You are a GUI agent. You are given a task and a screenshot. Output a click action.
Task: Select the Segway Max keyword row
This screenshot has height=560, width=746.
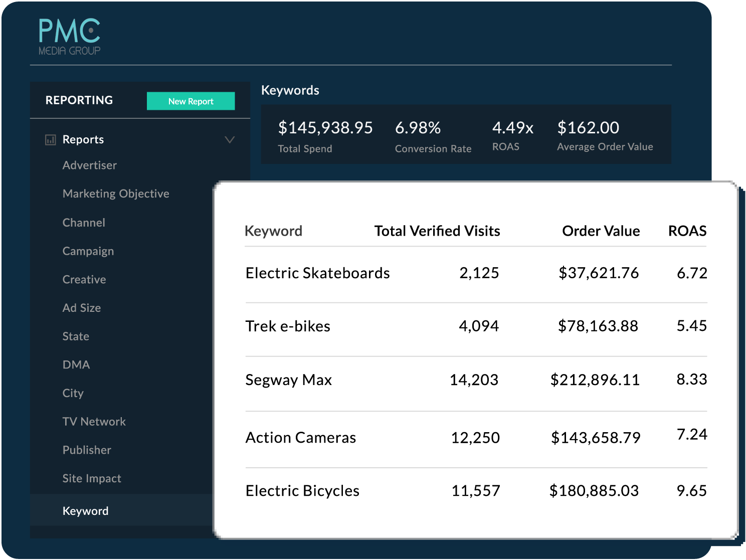289,380
